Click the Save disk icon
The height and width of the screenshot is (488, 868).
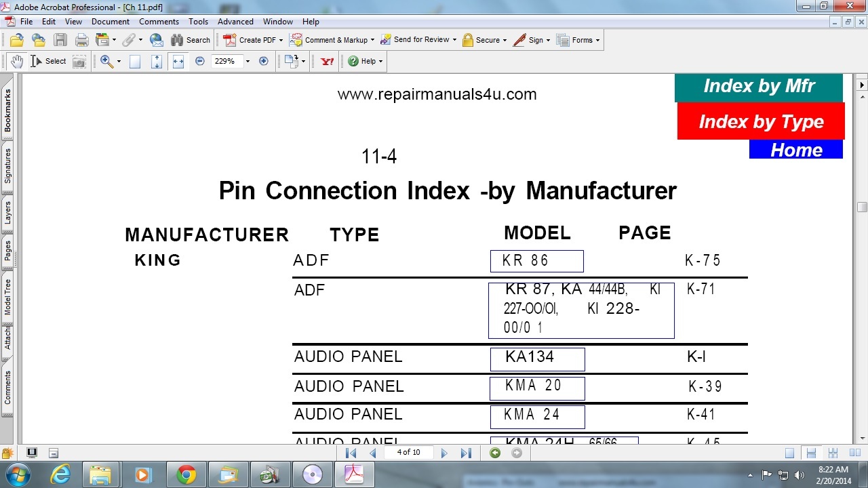point(60,40)
